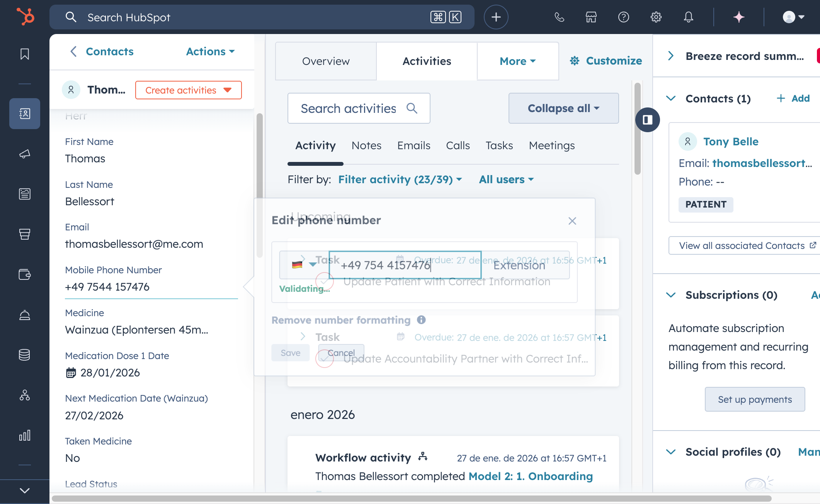The width and height of the screenshot is (820, 504).
Task: Collapse the Contacts (1) section
Action: [671, 99]
